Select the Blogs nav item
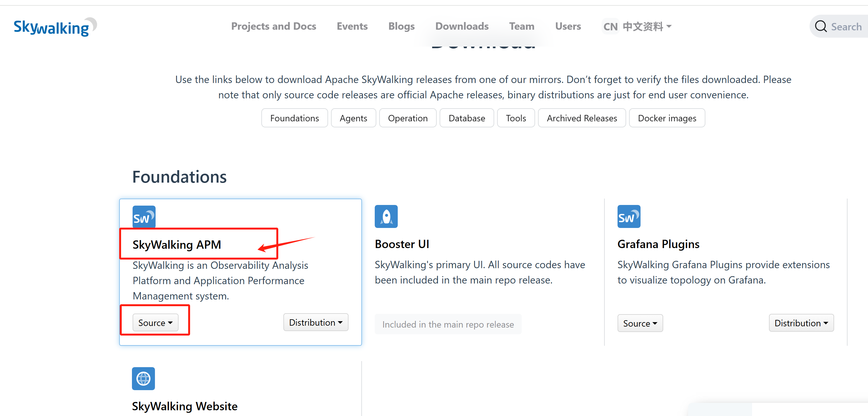Viewport: 868px width, 416px height. point(401,26)
